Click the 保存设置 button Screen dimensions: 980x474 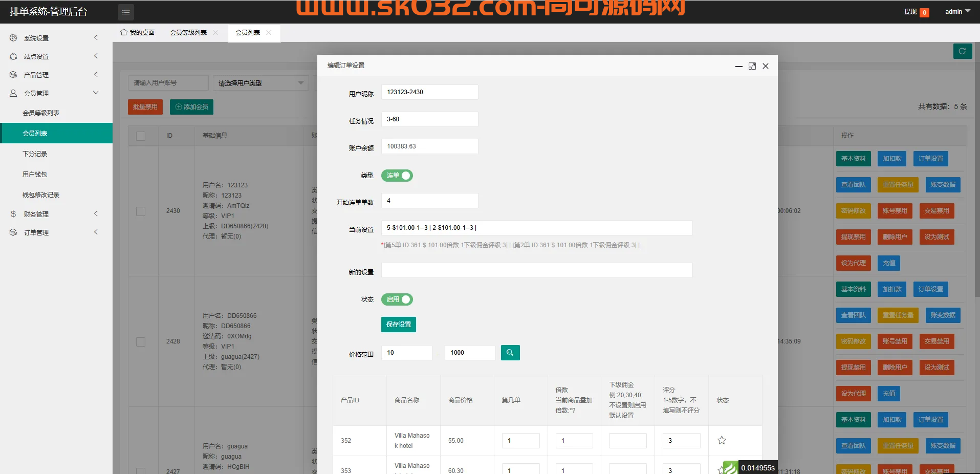tap(398, 324)
